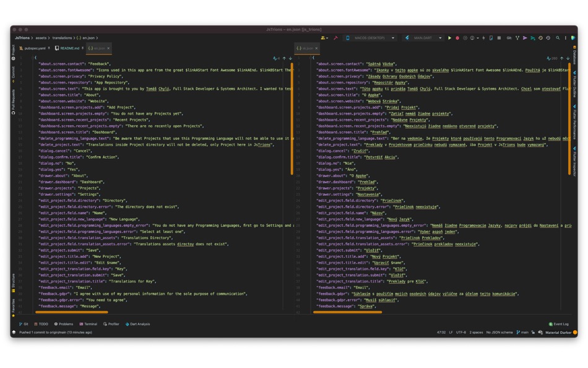
Task: Close the sk.json tab
Action: coord(316,48)
